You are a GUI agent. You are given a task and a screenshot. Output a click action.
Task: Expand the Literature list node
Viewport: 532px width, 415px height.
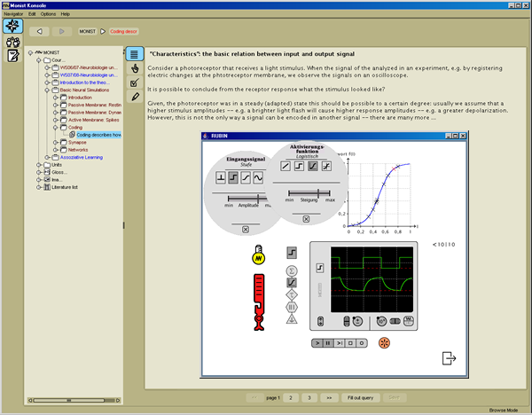(x=37, y=188)
